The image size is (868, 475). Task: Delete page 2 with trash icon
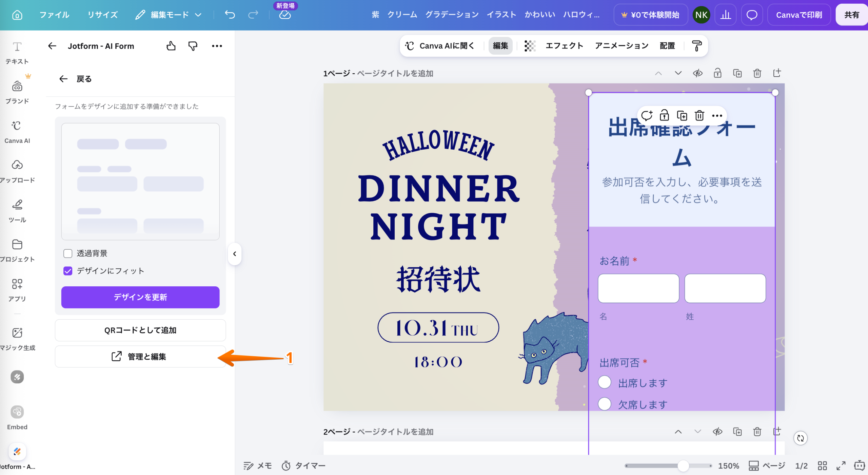tap(757, 432)
